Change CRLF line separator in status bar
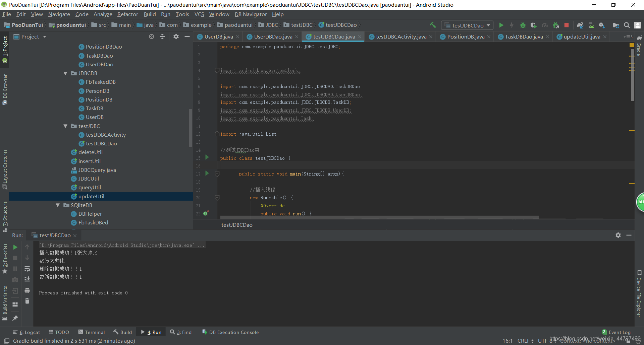 click(x=525, y=341)
